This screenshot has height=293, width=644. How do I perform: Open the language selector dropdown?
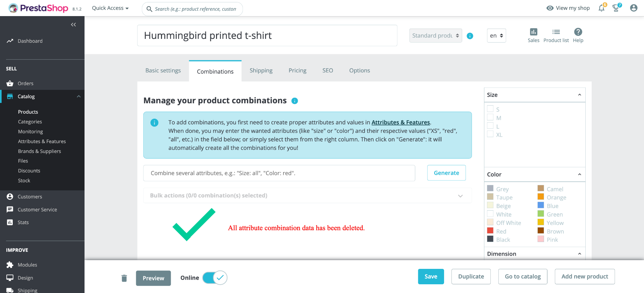coord(496,36)
